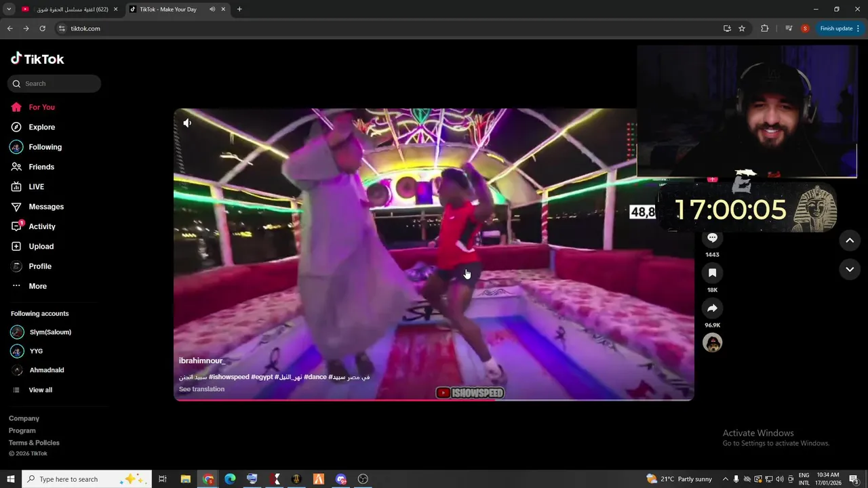This screenshot has width=868, height=488.
Task: Open the #egypt hashtag
Action: (262, 377)
